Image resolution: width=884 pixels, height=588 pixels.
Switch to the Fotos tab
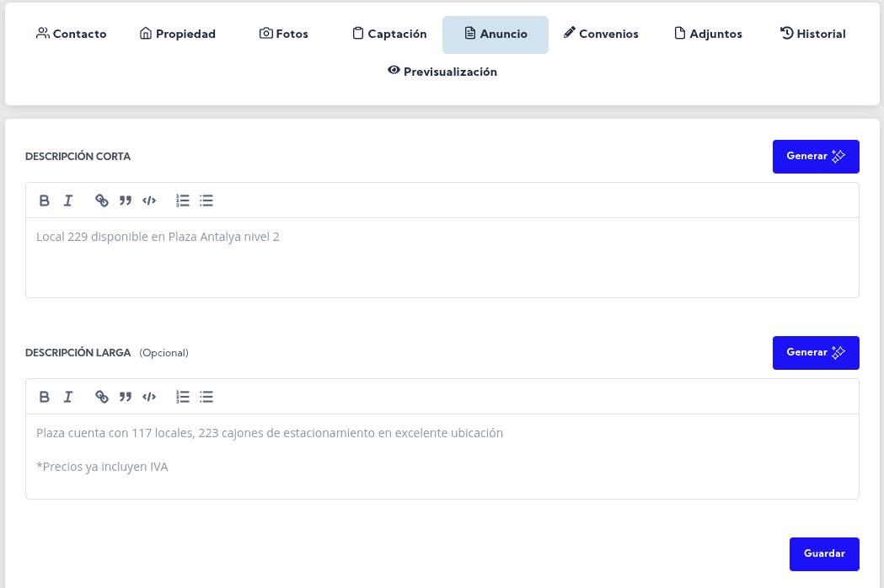(x=284, y=35)
